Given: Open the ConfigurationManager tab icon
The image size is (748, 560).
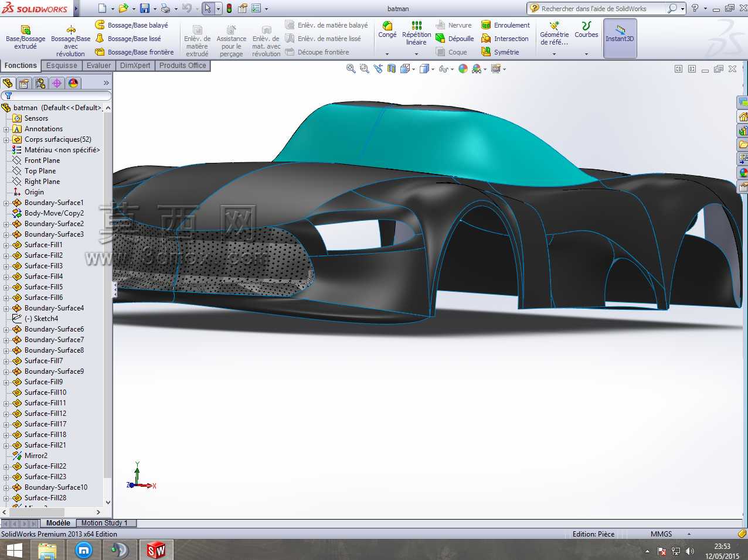Looking at the screenshot, I should pos(40,83).
